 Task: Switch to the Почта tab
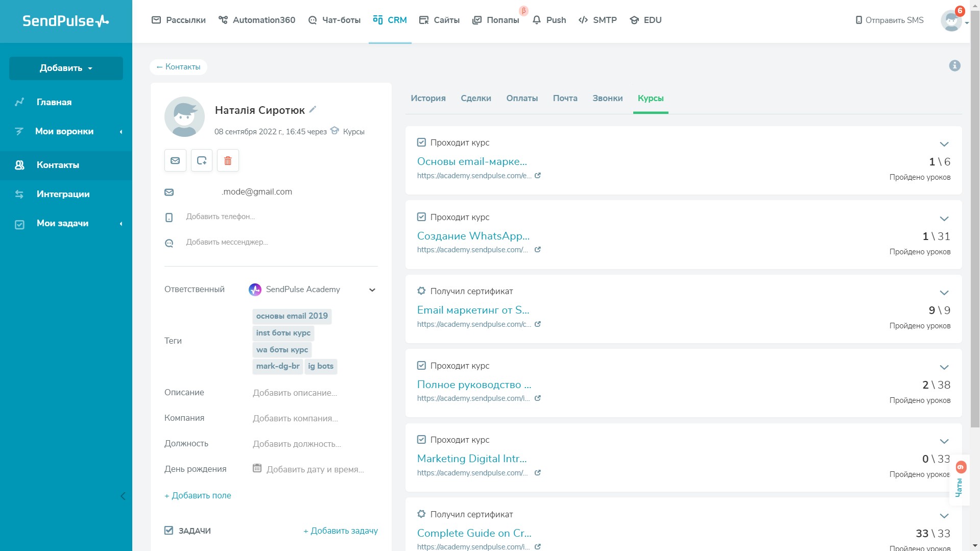(x=565, y=98)
